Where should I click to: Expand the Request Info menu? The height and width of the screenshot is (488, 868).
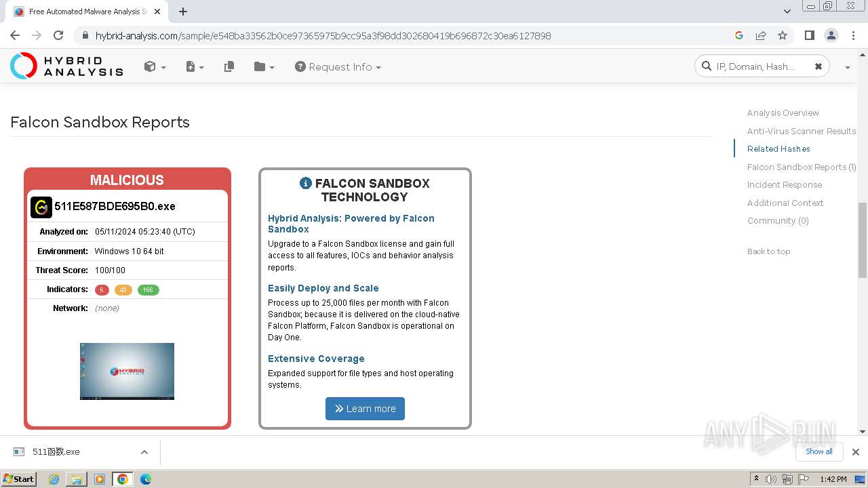pos(338,66)
